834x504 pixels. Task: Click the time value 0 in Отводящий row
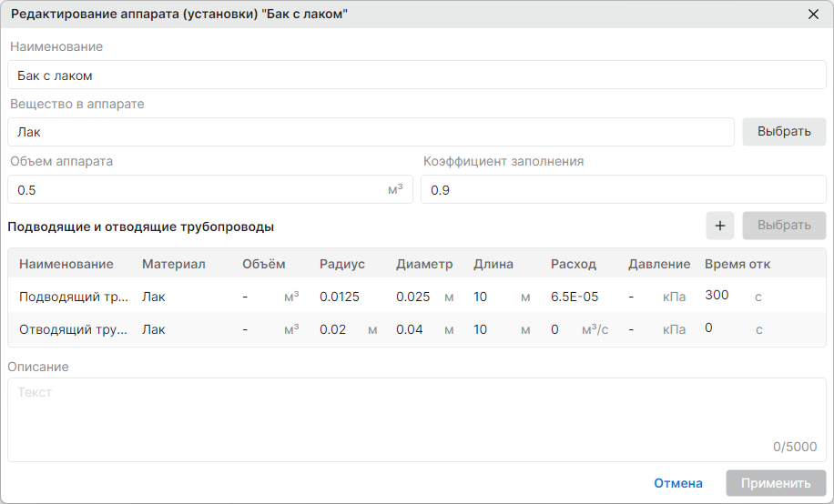pos(708,328)
